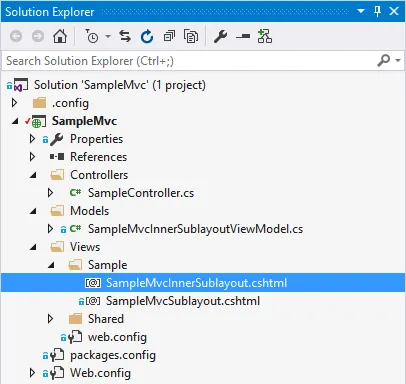
Task: Click the References icon
Action: pyautogui.click(x=57, y=157)
